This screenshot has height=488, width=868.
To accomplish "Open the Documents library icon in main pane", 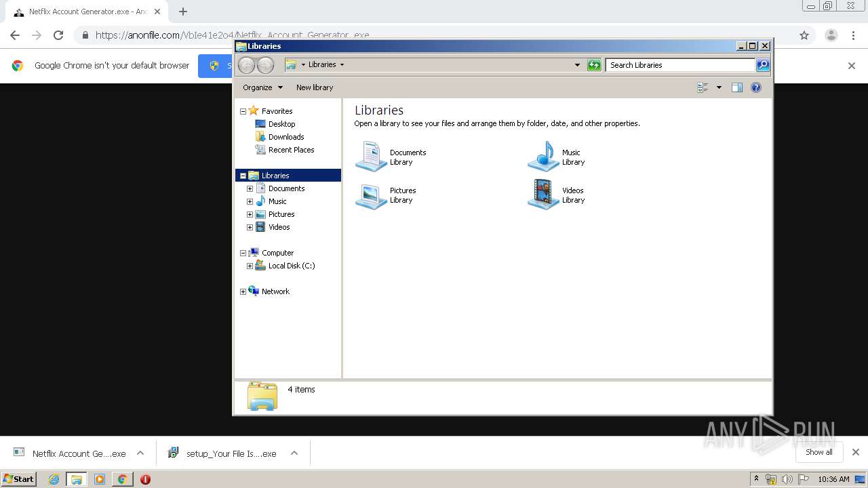I will tap(371, 157).
